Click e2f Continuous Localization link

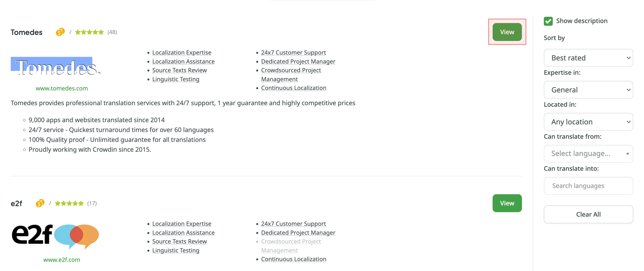294,259
